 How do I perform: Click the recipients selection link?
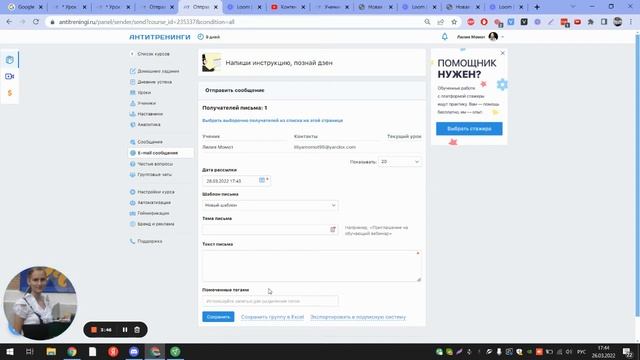(273, 120)
